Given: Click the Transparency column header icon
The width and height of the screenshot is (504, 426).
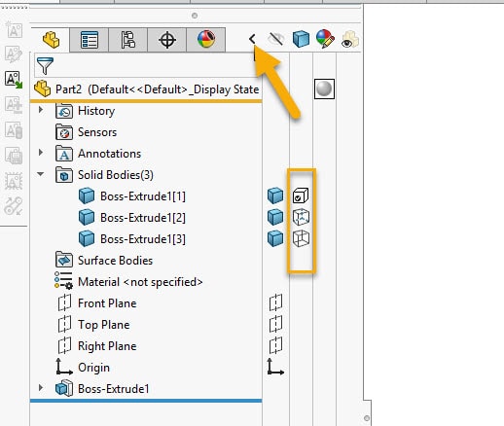Looking at the screenshot, I should [x=350, y=39].
